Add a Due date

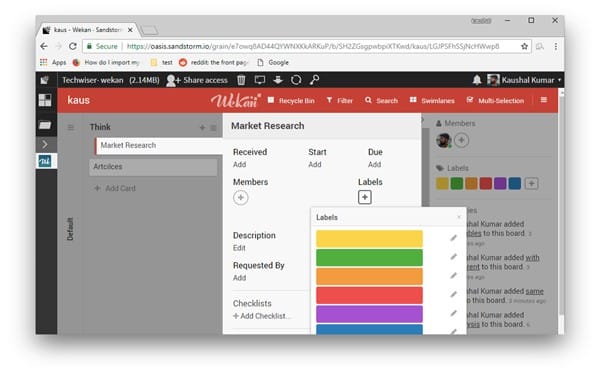(x=374, y=165)
